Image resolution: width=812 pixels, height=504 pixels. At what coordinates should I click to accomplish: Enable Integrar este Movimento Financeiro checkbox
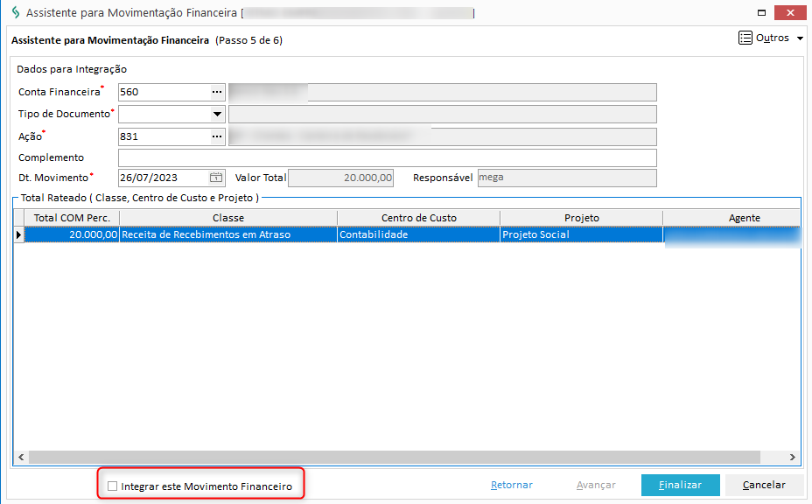click(x=112, y=486)
